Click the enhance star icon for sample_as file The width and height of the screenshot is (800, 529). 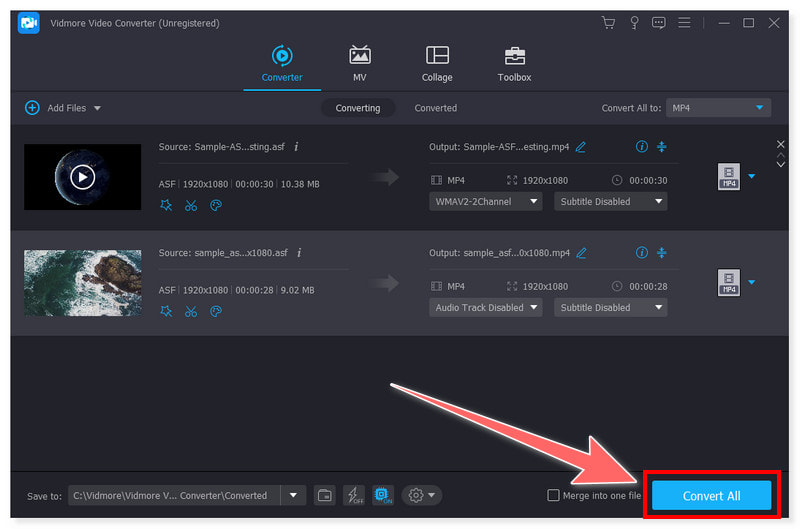point(166,311)
